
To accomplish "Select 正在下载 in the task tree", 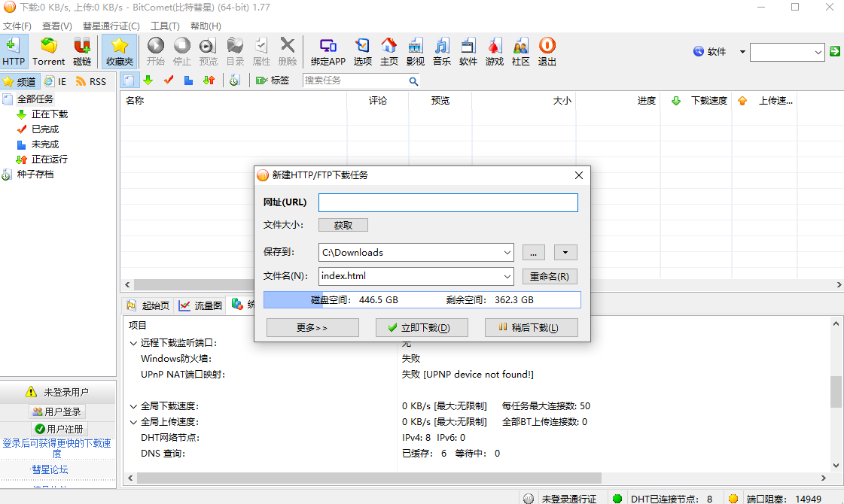I will click(x=50, y=114).
